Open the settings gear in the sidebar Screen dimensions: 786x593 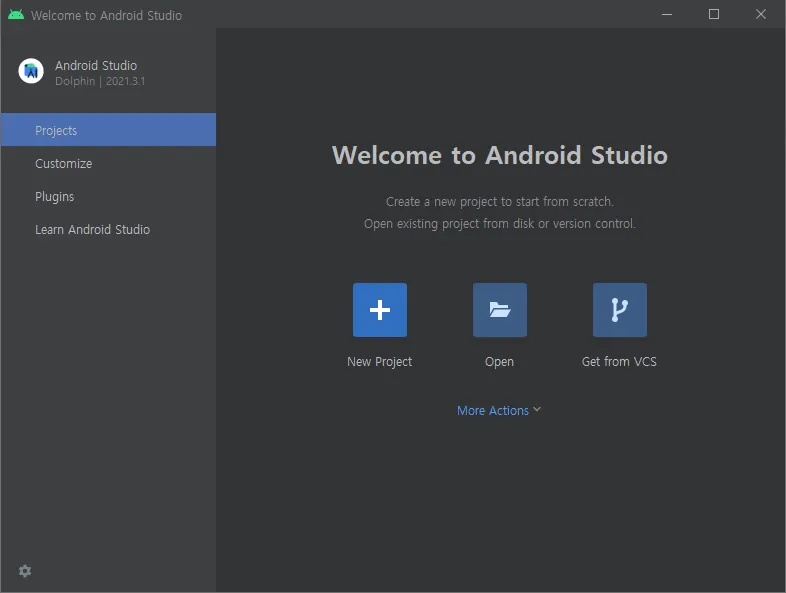click(x=25, y=571)
